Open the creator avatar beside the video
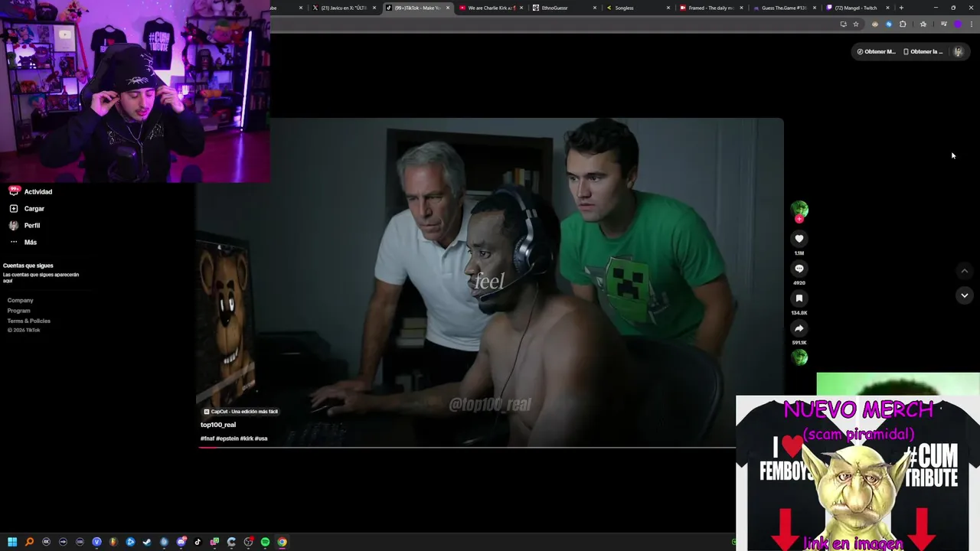This screenshot has width=980, height=551. pos(799,209)
